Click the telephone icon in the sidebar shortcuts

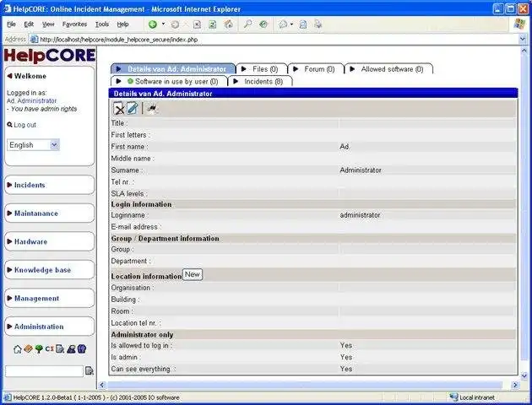coord(71,348)
